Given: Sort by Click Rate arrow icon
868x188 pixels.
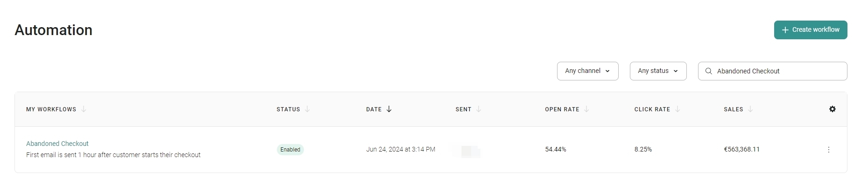Looking at the screenshot, I should [x=677, y=109].
